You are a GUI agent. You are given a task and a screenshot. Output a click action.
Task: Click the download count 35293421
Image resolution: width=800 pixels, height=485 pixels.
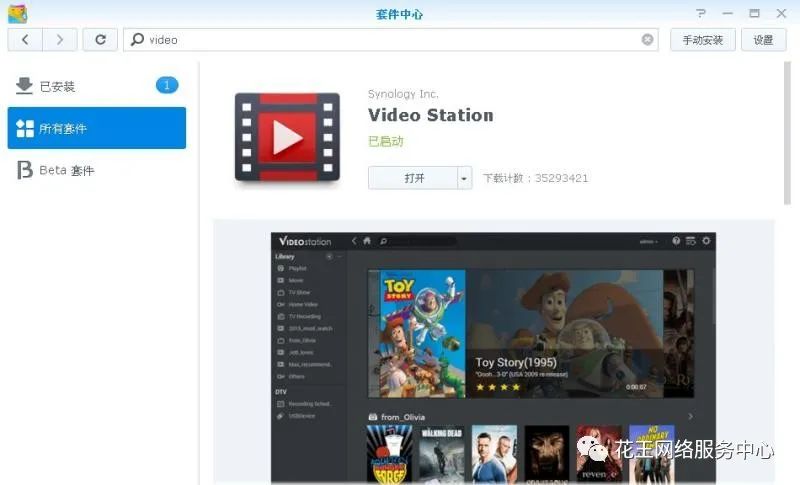[x=561, y=178]
